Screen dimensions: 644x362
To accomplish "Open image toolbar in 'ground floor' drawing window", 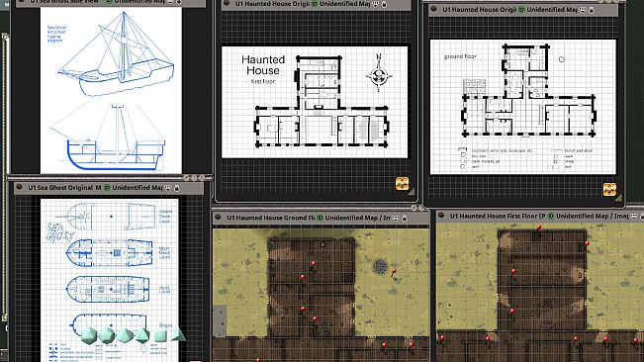I will (x=609, y=189).
